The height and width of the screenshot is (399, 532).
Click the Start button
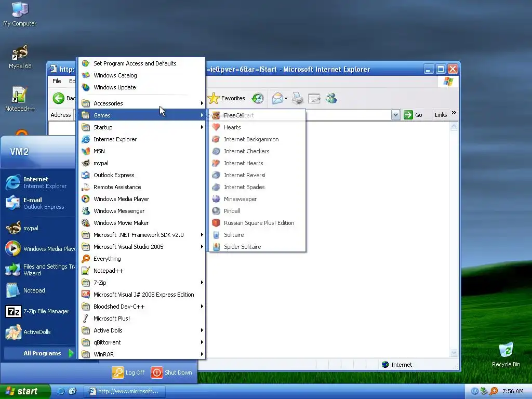24,391
